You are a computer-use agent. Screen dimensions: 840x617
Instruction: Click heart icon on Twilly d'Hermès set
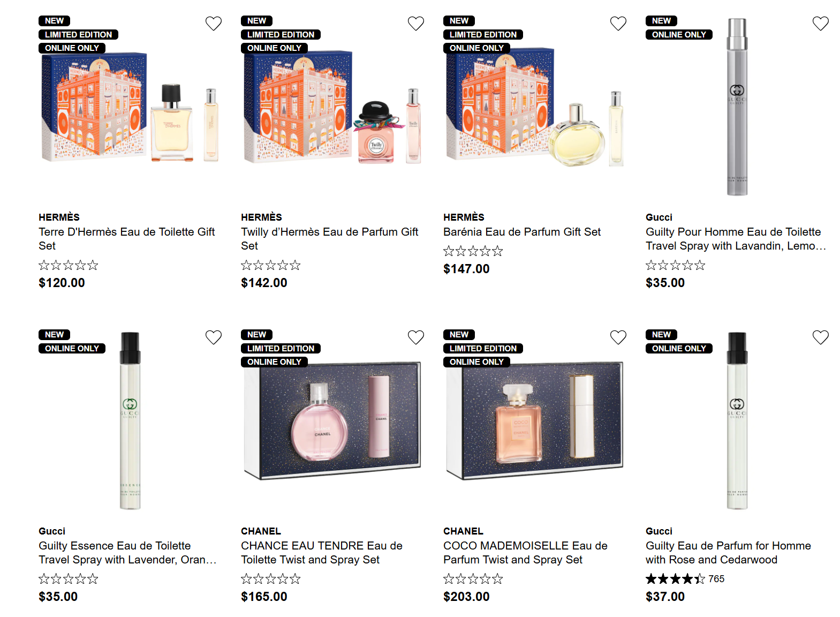416,24
